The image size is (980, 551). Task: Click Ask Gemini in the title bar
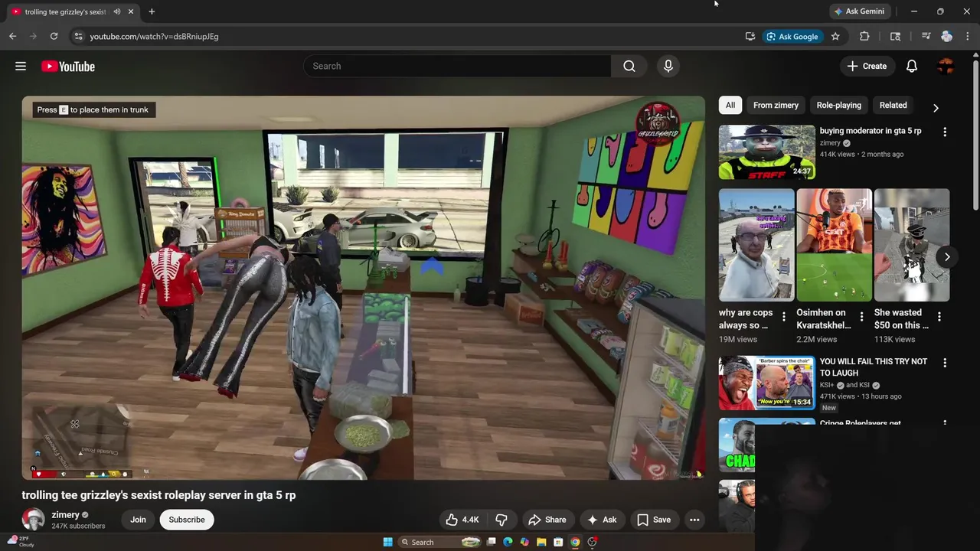(859, 11)
